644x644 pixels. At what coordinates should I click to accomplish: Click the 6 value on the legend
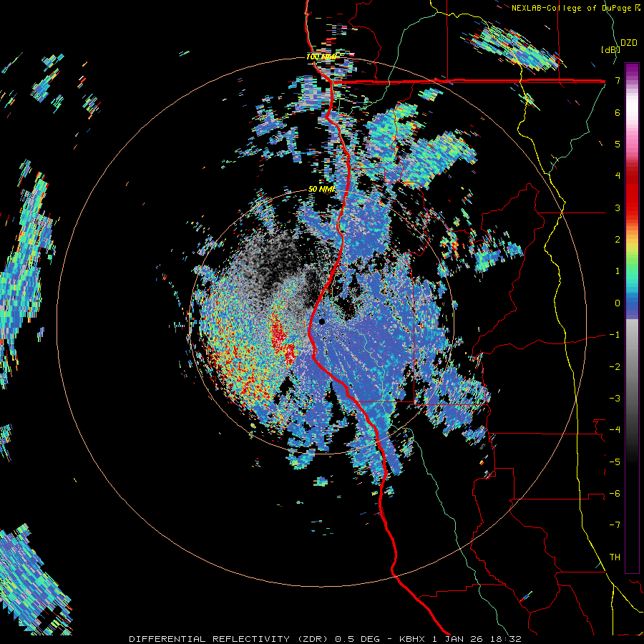point(618,112)
